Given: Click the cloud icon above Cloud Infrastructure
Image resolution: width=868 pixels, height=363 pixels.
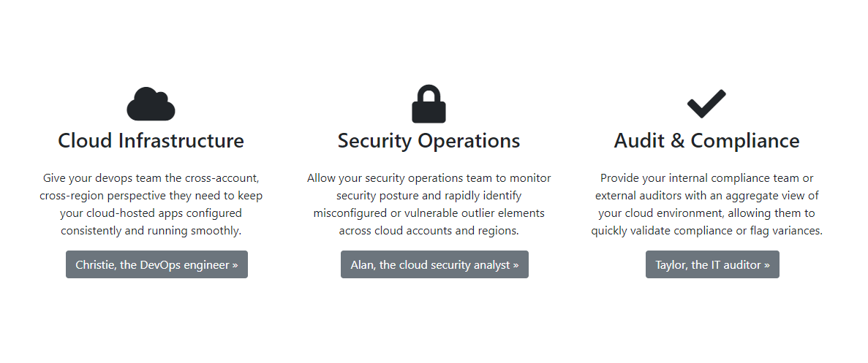Looking at the screenshot, I should coord(151,104).
